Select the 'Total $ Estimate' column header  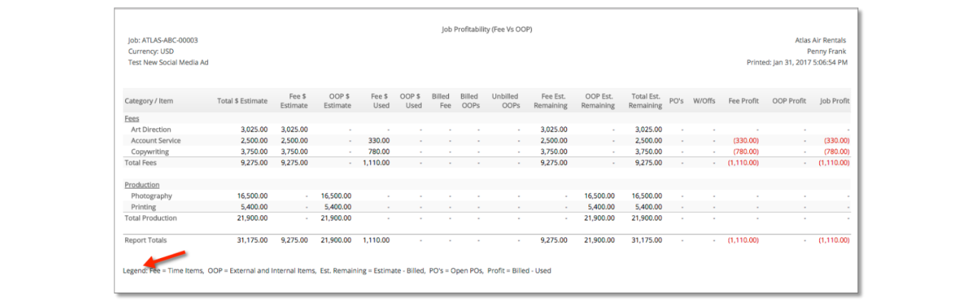[x=242, y=101]
